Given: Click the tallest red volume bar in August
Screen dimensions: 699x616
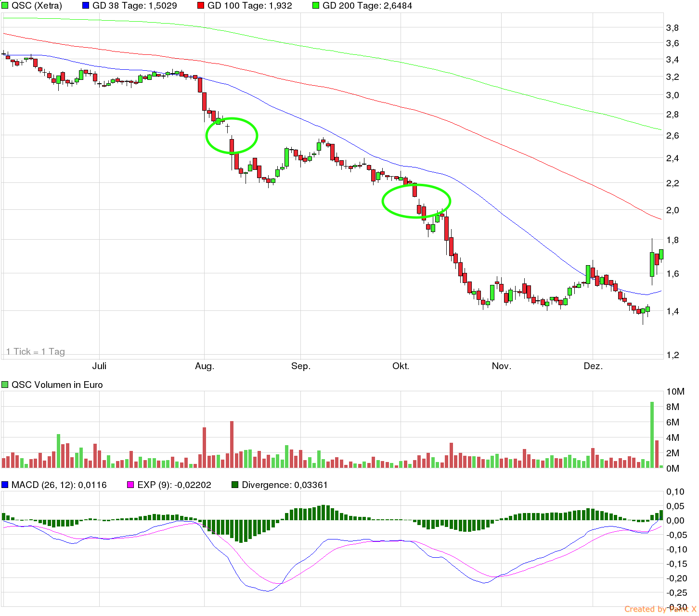Looking at the screenshot, I should (x=232, y=444).
